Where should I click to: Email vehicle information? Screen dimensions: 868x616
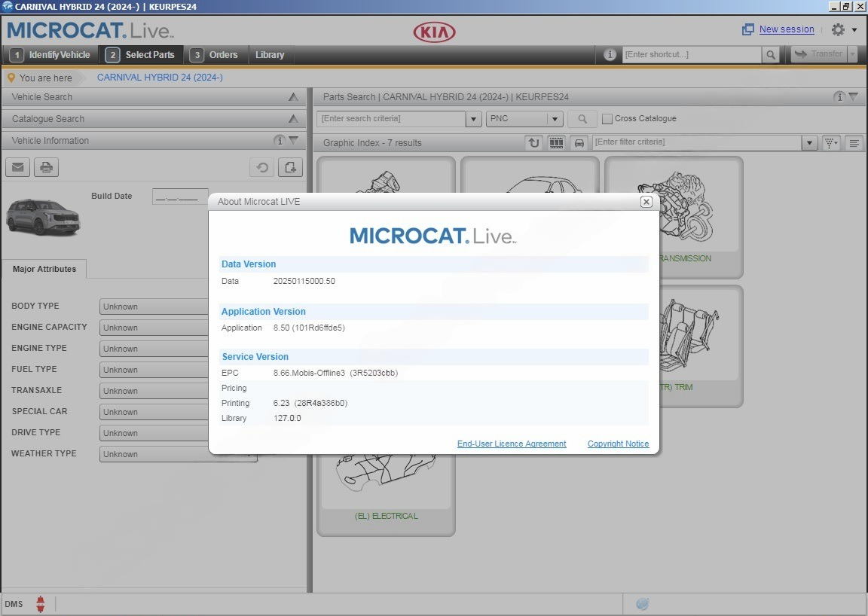[x=18, y=167]
